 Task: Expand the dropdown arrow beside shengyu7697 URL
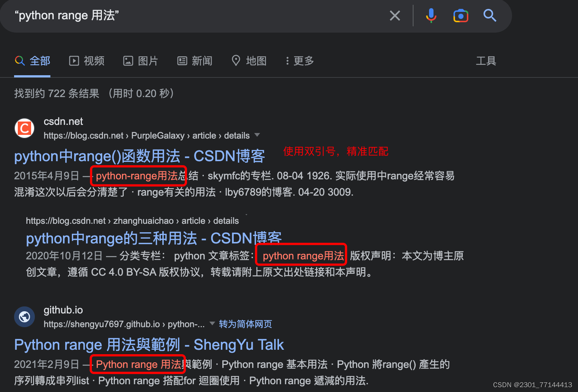point(212,323)
